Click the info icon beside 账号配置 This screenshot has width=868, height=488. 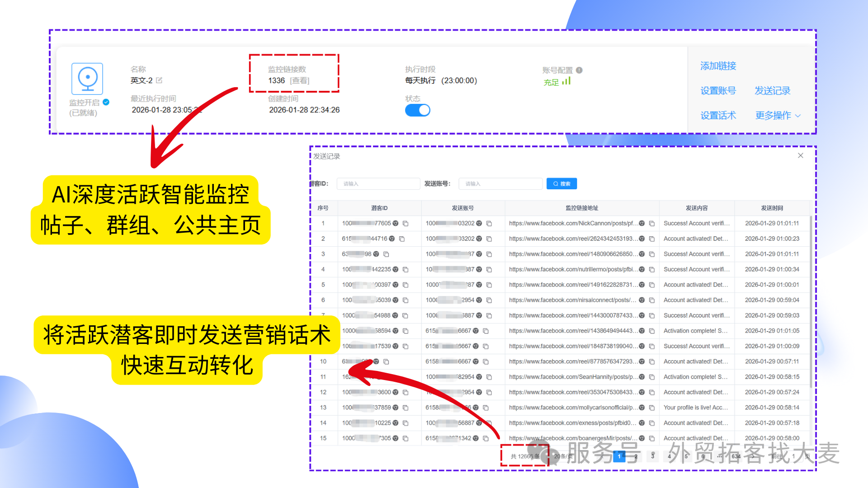579,70
